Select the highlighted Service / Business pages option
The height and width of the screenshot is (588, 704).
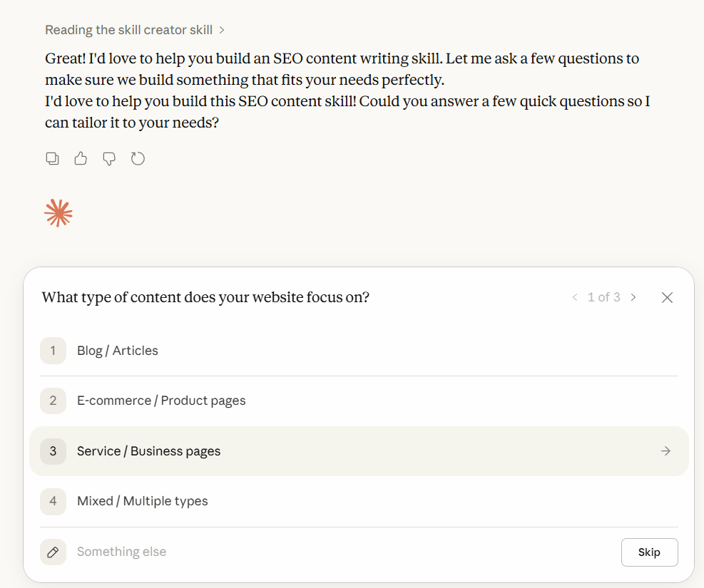[x=148, y=450]
